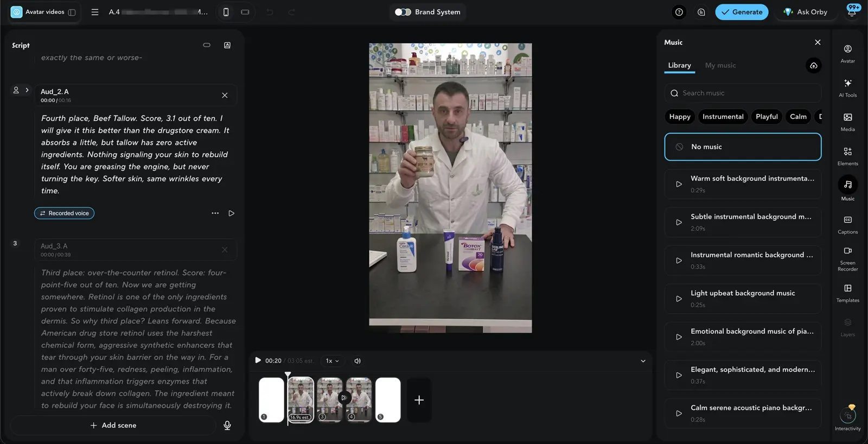Viewport: 868px width, 444px height.
Task: Switch to the Library tab
Action: click(679, 66)
